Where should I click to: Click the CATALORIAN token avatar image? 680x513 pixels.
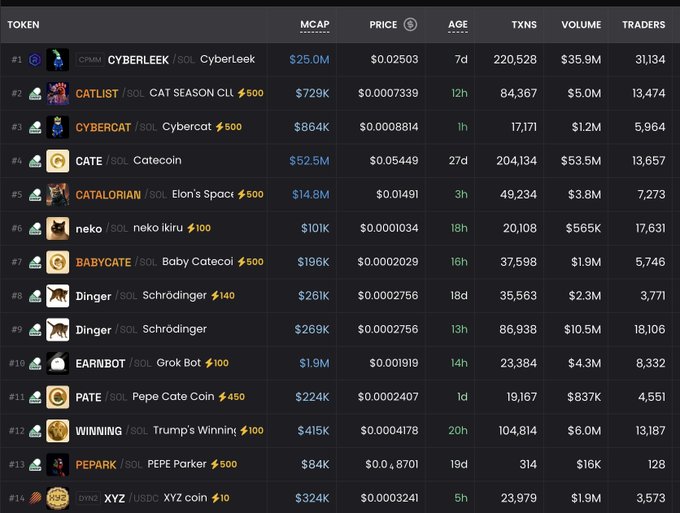tap(57, 194)
